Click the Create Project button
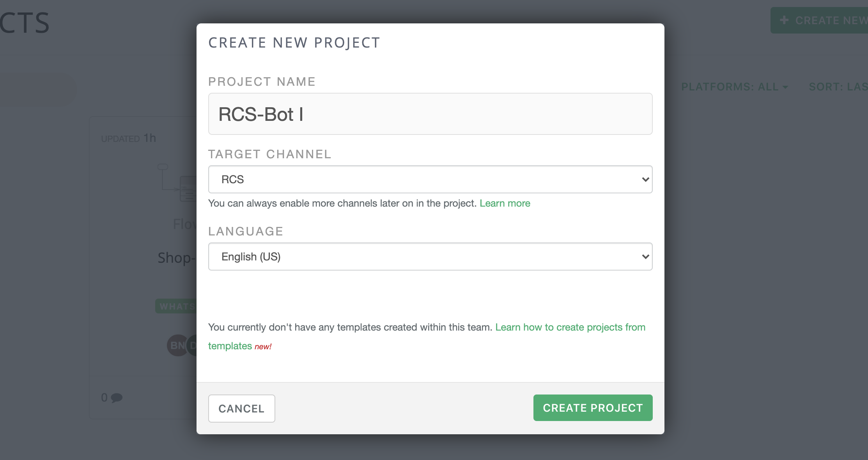This screenshot has height=460, width=868. pyautogui.click(x=592, y=408)
